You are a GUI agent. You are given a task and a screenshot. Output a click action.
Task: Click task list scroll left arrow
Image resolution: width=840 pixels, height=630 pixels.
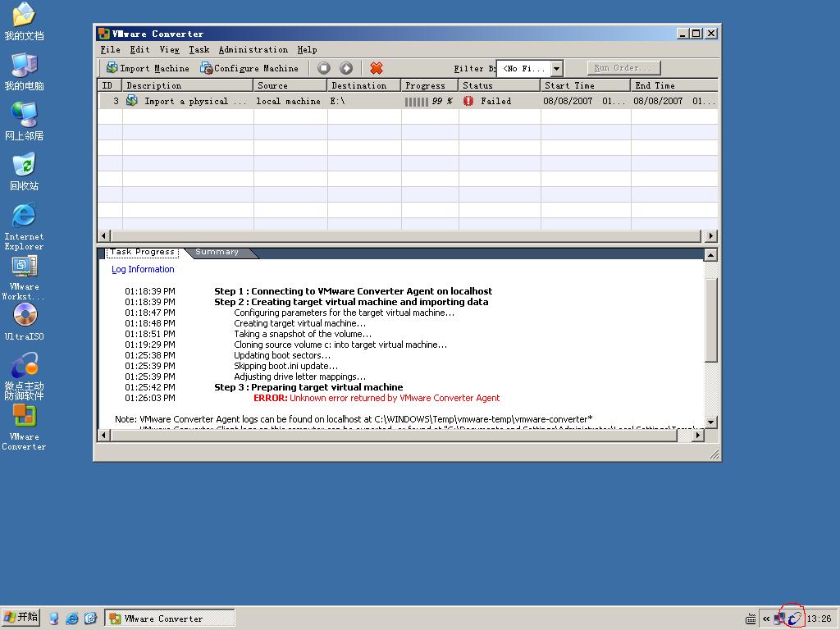point(104,235)
